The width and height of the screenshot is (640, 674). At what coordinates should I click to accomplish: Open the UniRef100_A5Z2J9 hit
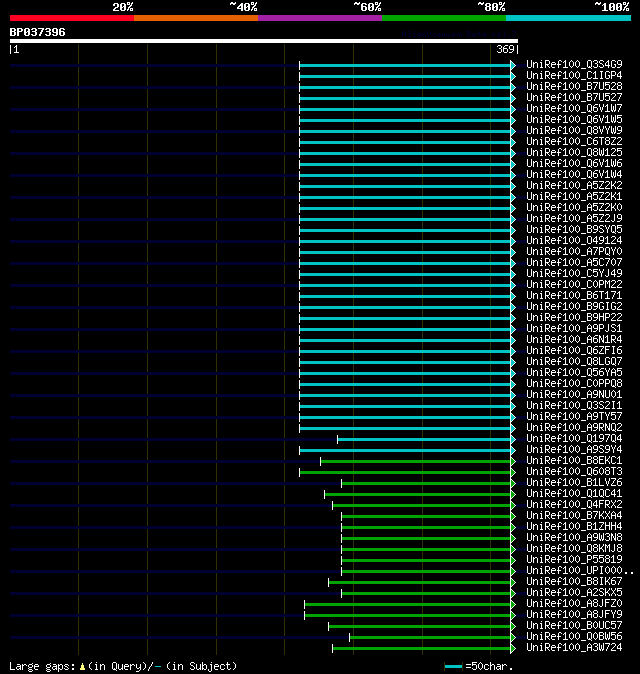pyautogui.click(x=574, y=218)
